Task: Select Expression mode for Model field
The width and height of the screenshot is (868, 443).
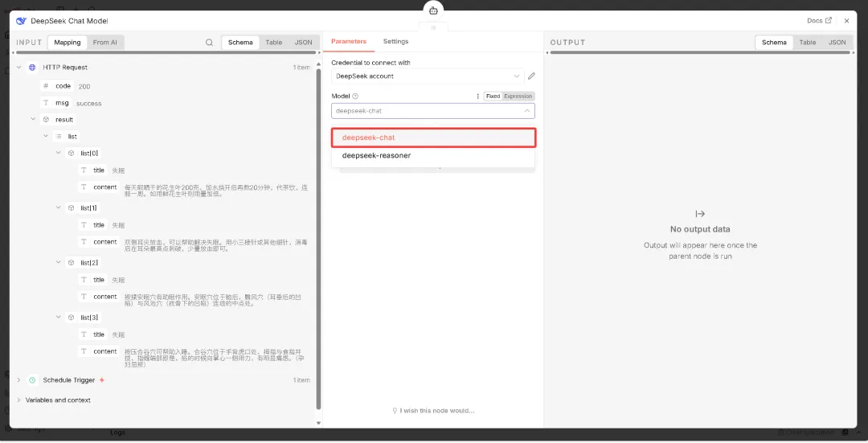Action: pyautogui.click(x=518, y=96)
